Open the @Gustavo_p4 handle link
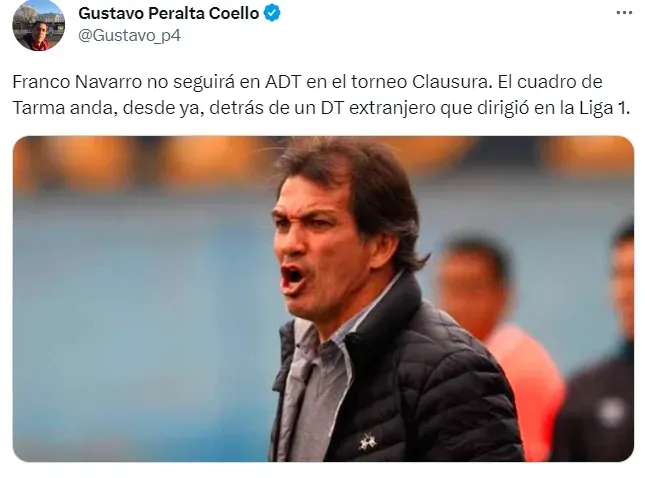 point(129,36)
